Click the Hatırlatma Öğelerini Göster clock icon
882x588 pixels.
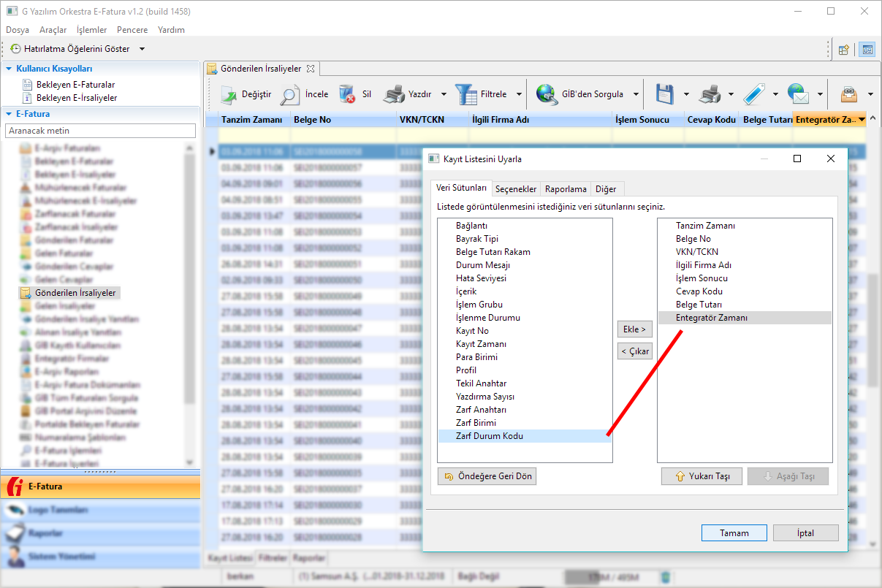pyautogui.click(x=15, y=49)
